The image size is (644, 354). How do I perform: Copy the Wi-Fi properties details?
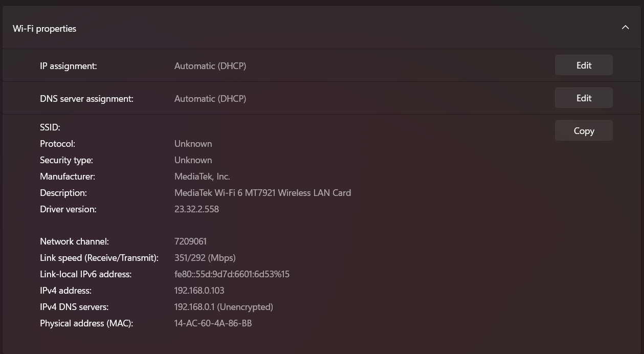pyautogui.click(x=584, y=131)
